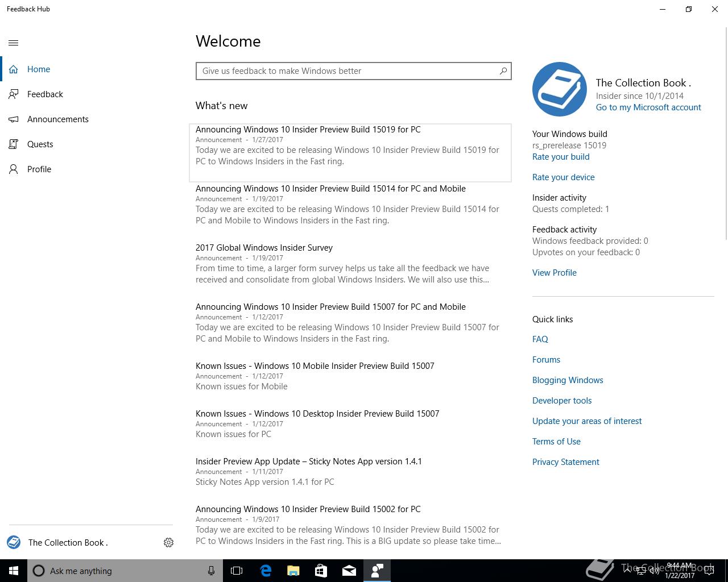The height and width of the screenshot is (582, 728).
Task: Open the View Profile link
Action: pos(555,273)
